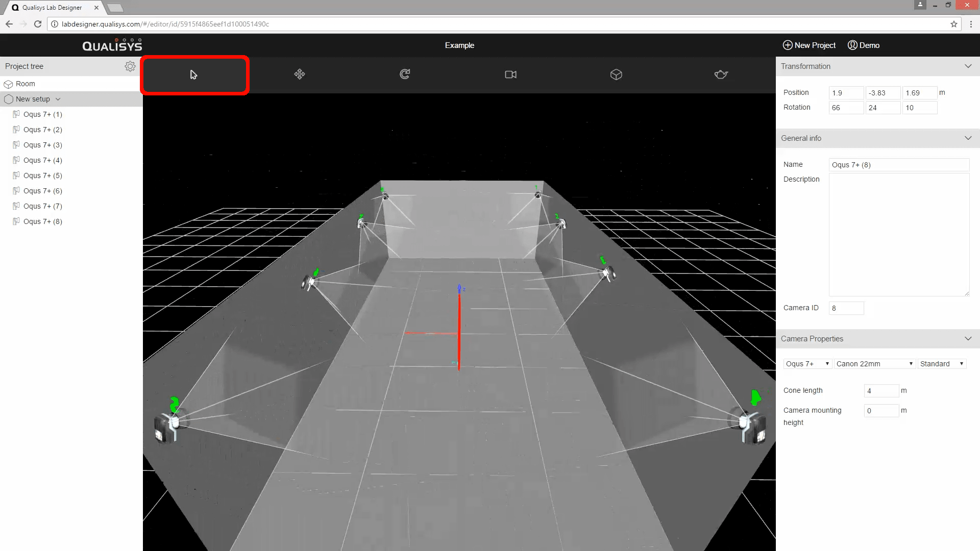
Task: Select the pointer/select tool
Action: (x=194, y=75)
